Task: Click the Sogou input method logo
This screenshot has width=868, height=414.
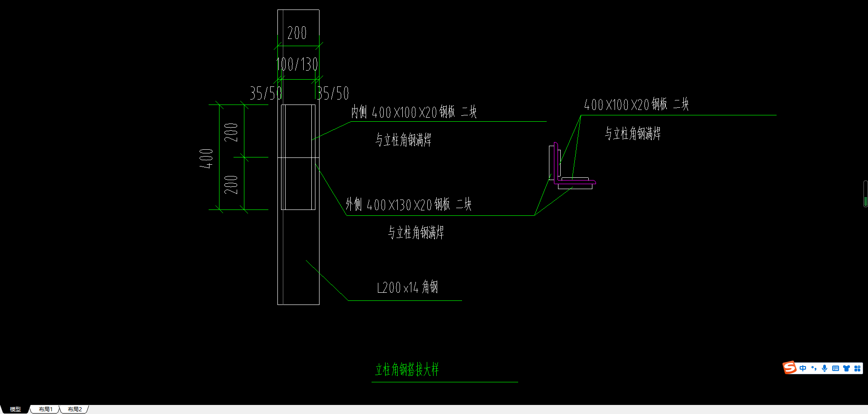Action: (790, 368)
